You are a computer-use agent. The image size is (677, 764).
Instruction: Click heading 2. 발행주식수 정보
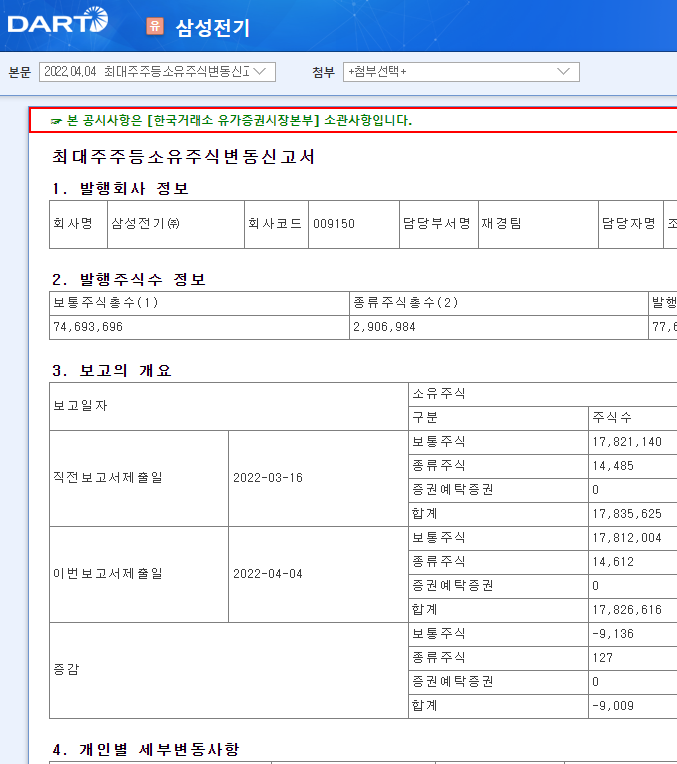129,280
